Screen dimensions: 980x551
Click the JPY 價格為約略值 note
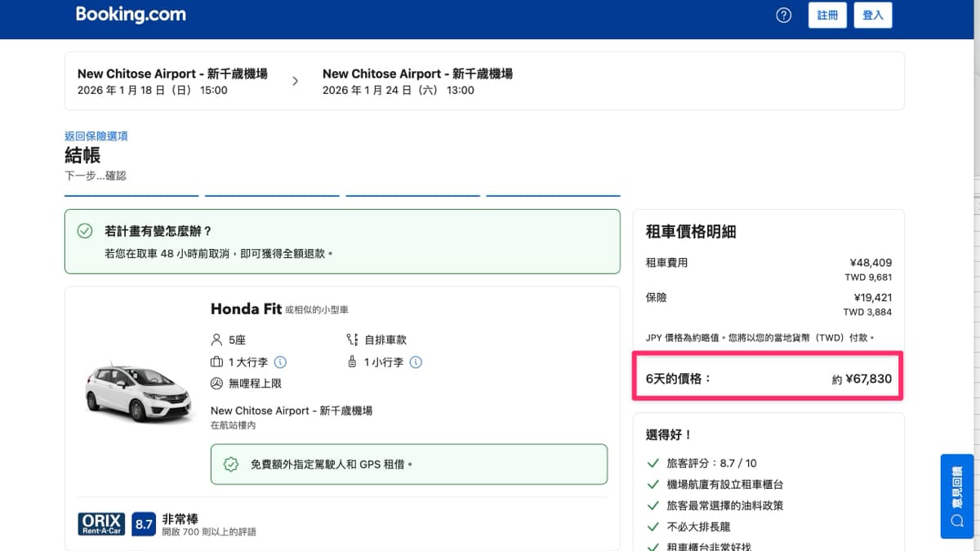(760, 337)
